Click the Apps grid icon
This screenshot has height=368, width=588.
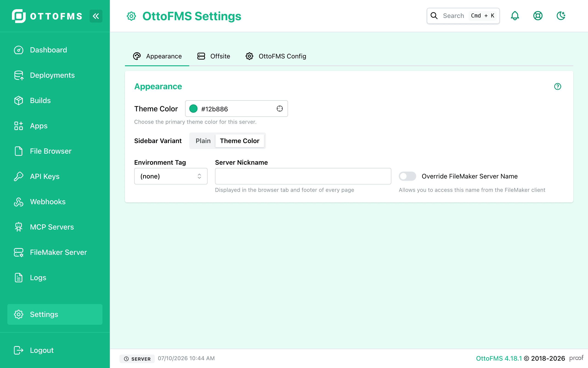pos(19,126)
